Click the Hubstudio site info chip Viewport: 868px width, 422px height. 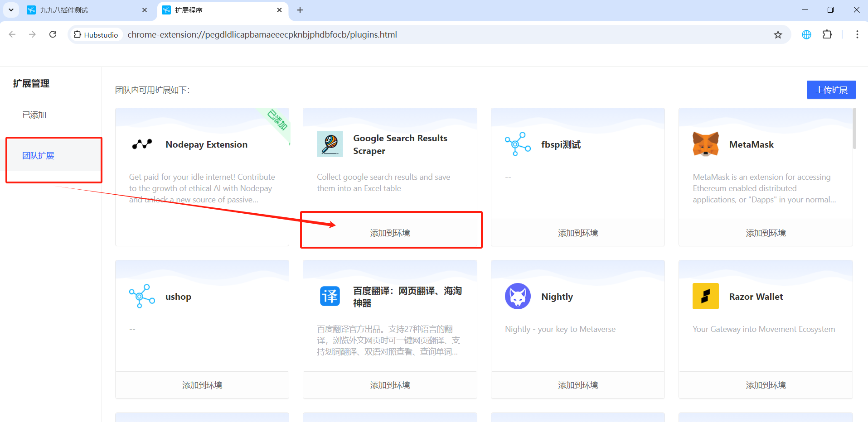click(x=96, y=35)
